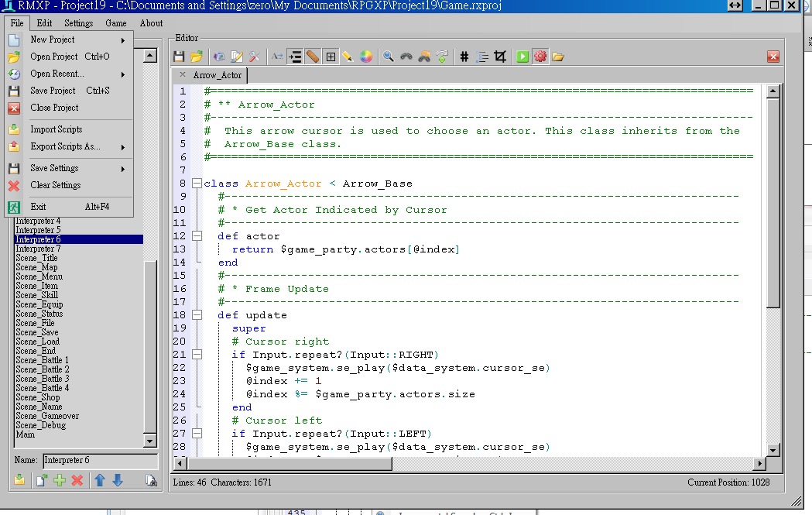Click the floppy disk save icon in Editor toolbar
The height and width of the screenshot is (515, 812).
pos(179,57)
